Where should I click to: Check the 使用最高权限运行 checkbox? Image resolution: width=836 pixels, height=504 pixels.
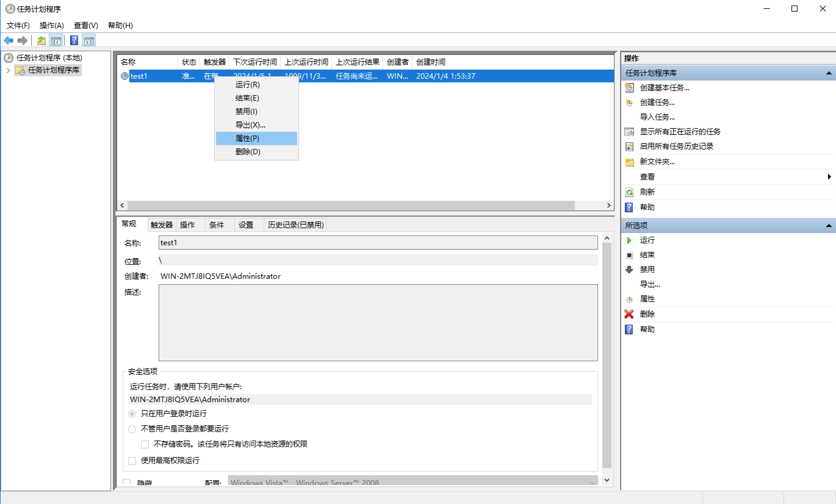pos(132,461)
